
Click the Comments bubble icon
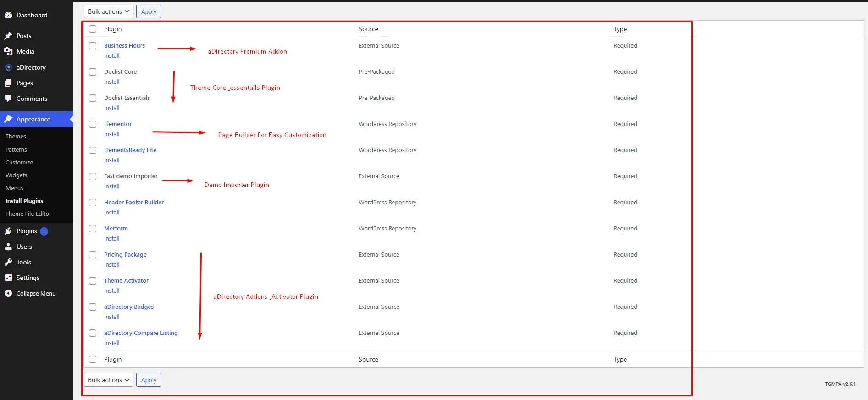pyautogui.click(x=8, y=99)
